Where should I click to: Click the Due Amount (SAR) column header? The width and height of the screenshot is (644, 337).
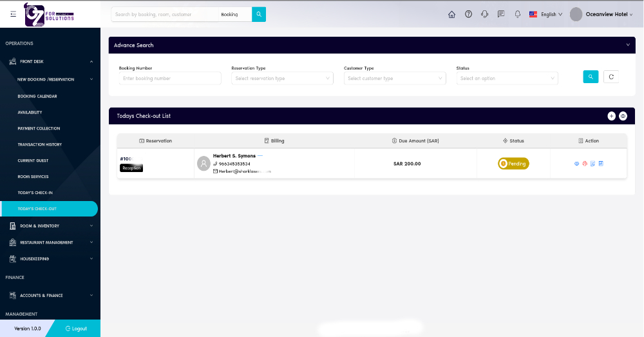[x=415, y=140]
